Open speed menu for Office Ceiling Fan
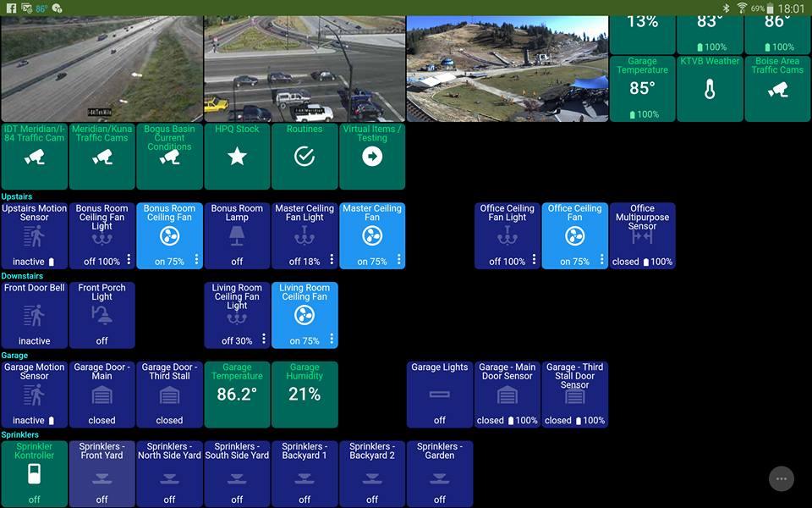This screenshot has width=812, height=508. pyautogui.click(x=601, y=259)
